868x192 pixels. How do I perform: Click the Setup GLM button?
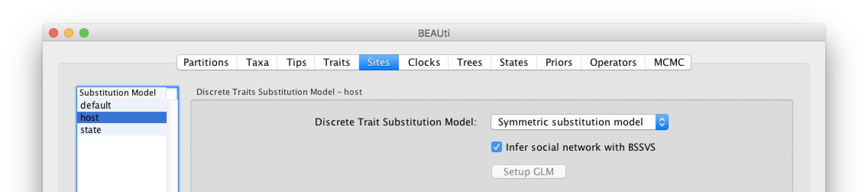528,172
